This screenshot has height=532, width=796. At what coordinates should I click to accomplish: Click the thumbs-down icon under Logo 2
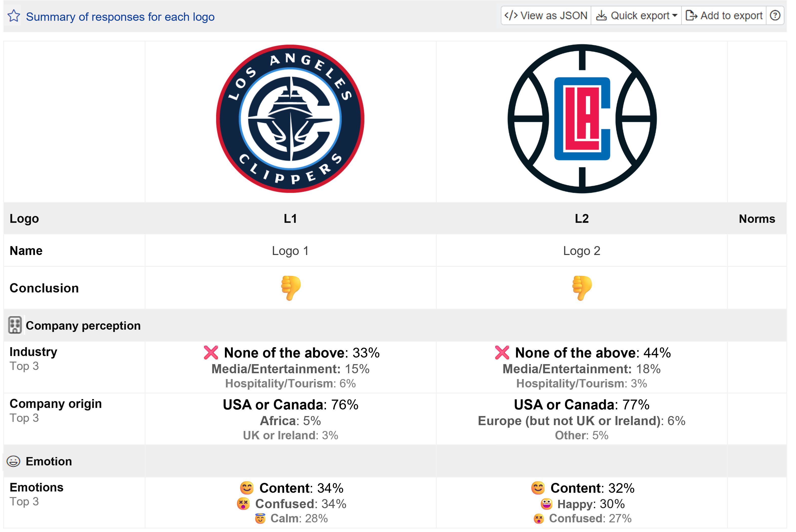[x=581, y=288]
